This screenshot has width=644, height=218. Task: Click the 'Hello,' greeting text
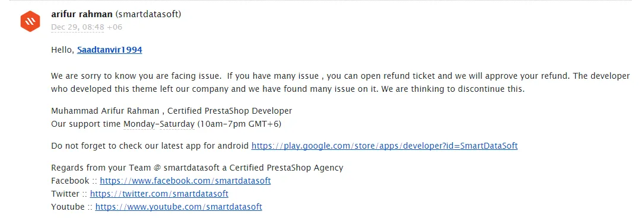point(63,50)
